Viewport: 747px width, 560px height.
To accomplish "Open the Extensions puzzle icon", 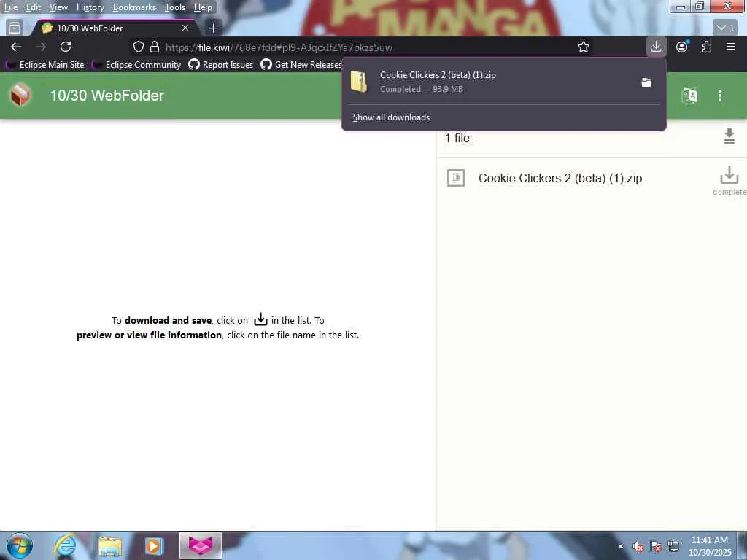I will click(706, 47).
